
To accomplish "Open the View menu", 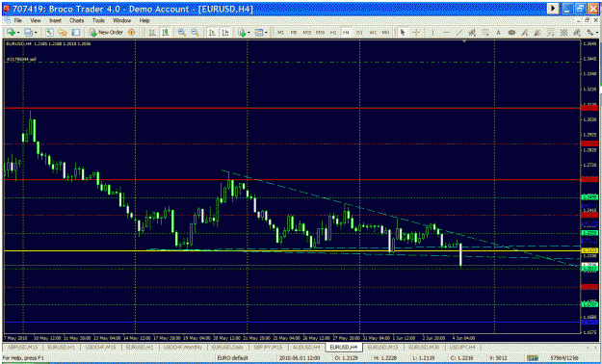I will pos(36,20).
